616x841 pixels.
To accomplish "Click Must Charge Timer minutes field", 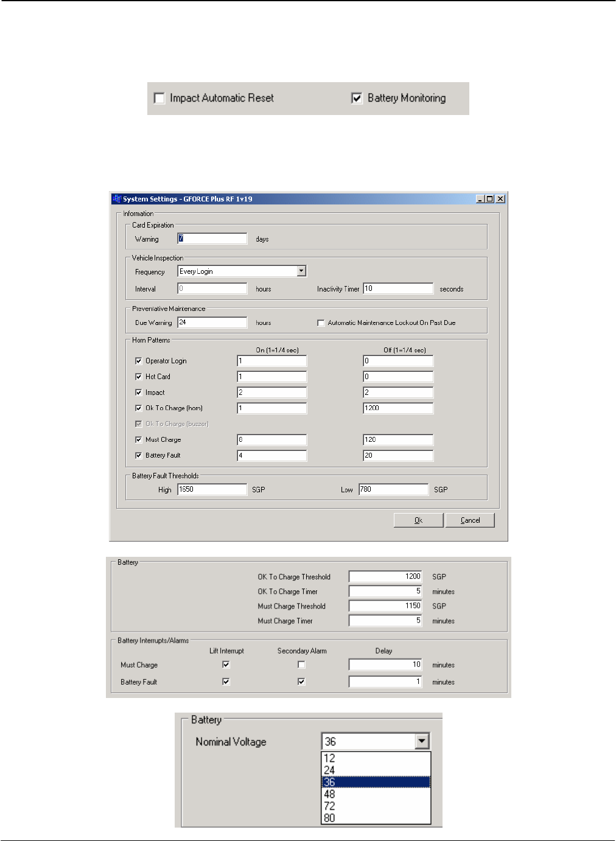I will tap(385, 621).
